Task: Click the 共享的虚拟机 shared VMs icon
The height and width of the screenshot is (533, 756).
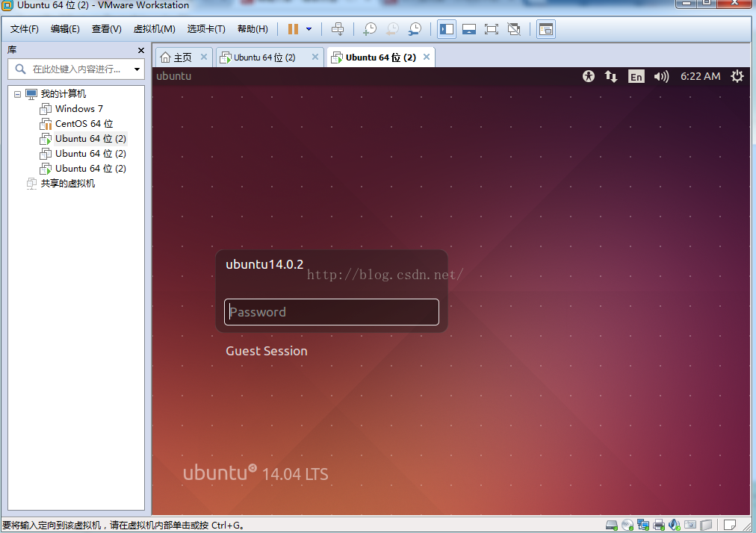Action: coord(31,184)
